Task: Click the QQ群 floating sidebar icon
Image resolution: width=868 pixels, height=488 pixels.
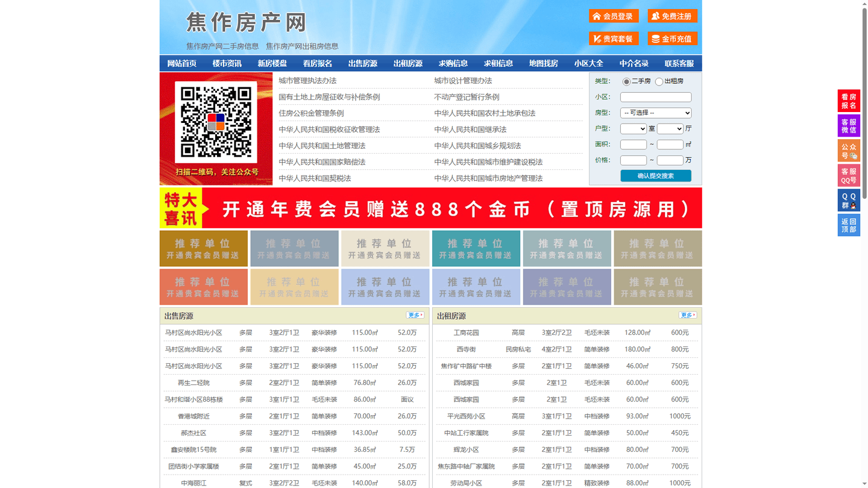Action: [x=849, y=200]
